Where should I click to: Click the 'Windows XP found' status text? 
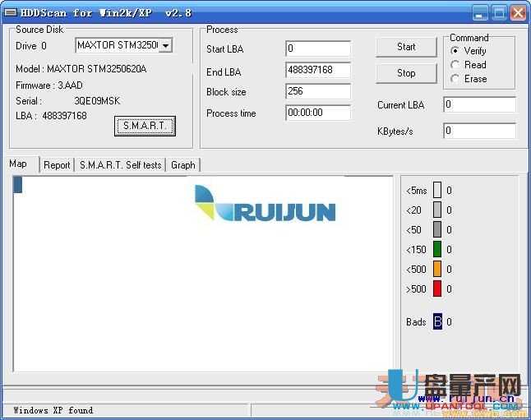(x=53, y=410)
